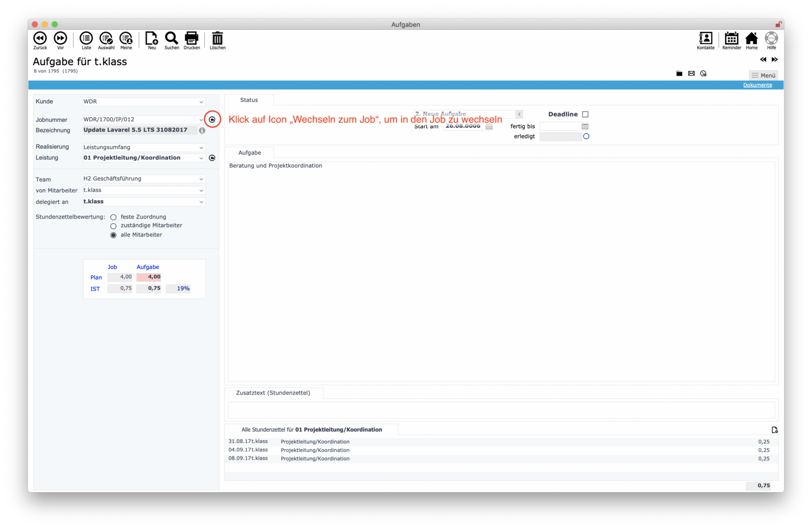Enable the Deadline checkbox
812x529 pixels.
coord(585,115)
